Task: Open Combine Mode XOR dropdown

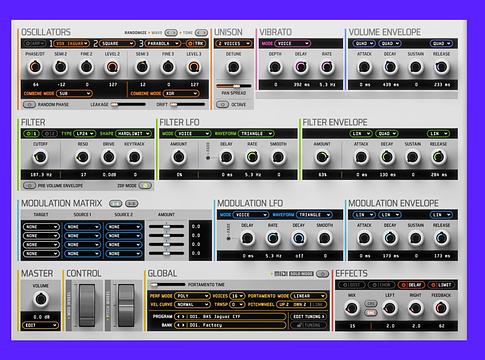Action: pos(181,94)
